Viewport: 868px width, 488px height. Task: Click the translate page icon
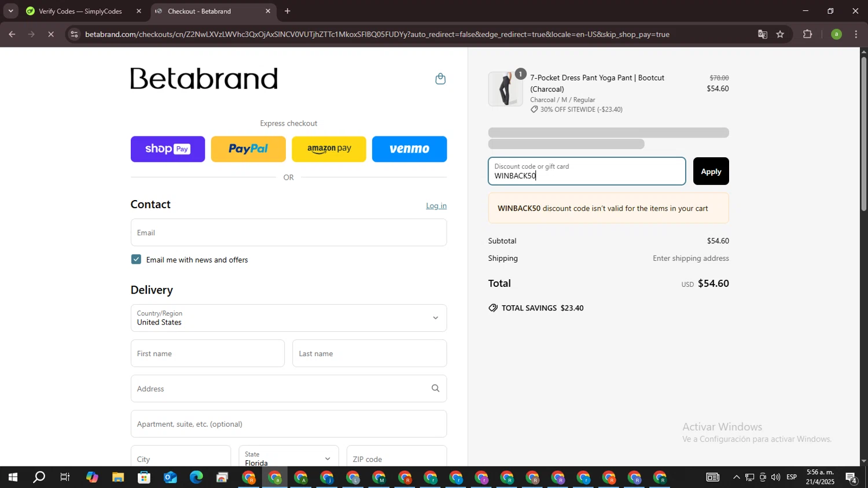(763, 34)
